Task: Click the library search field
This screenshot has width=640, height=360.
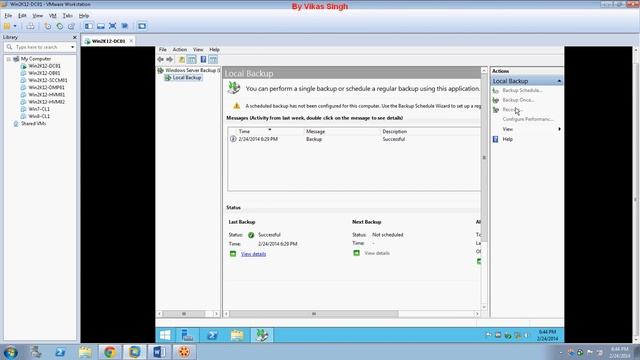Action: tap(41, 47)
